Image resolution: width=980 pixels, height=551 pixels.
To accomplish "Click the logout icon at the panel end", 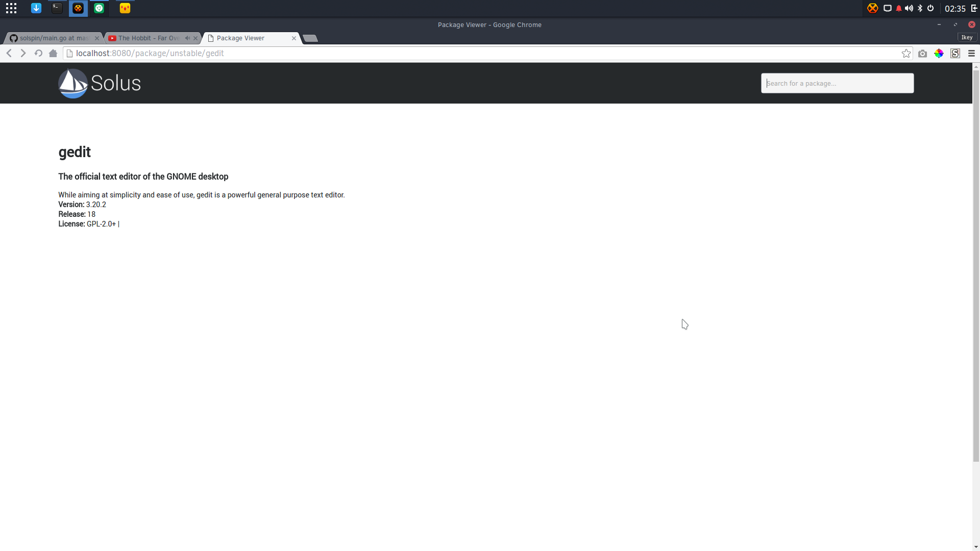I will point(974,8).
